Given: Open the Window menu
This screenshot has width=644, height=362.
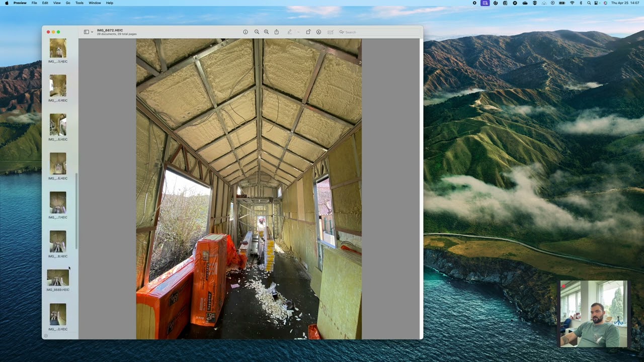Looking at the screenshot, I should tap(95, 3).
